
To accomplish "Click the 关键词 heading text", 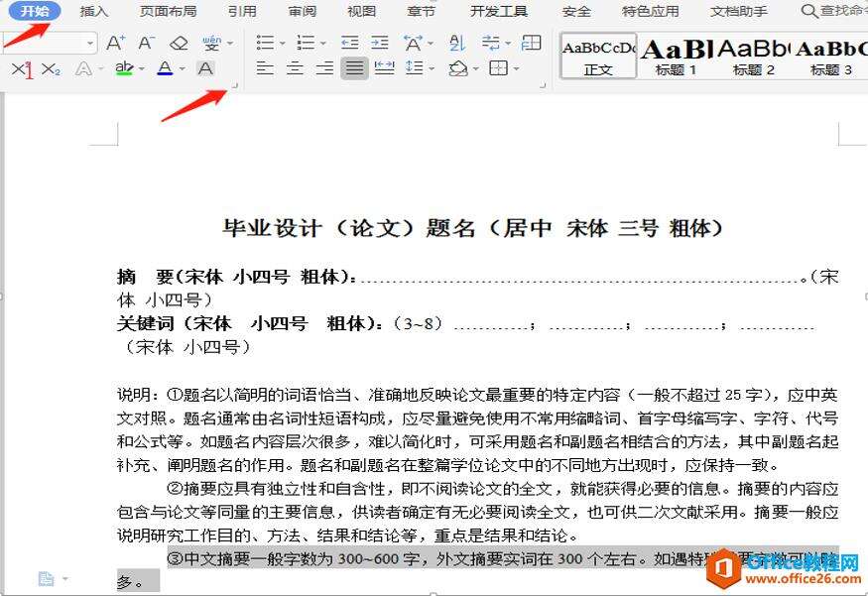I will 146,323.
